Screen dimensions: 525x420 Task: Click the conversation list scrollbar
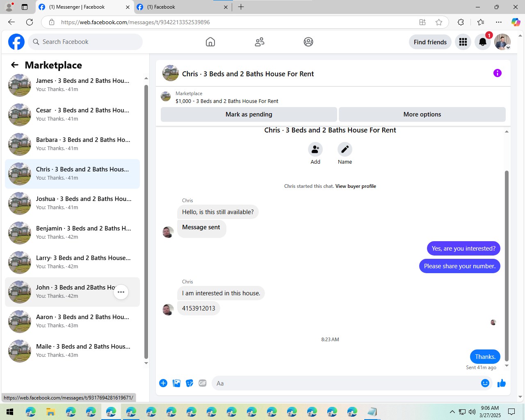click(x=146, y=221)
